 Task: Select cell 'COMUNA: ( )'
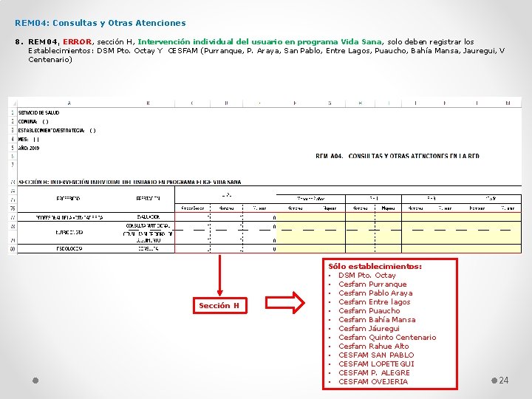point(33,121)
